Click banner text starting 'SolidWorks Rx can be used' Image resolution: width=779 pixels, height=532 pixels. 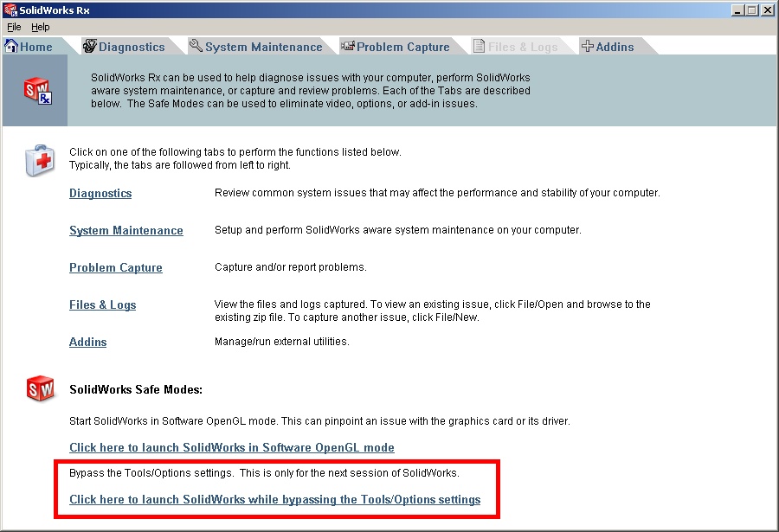(x=311, y=91)
